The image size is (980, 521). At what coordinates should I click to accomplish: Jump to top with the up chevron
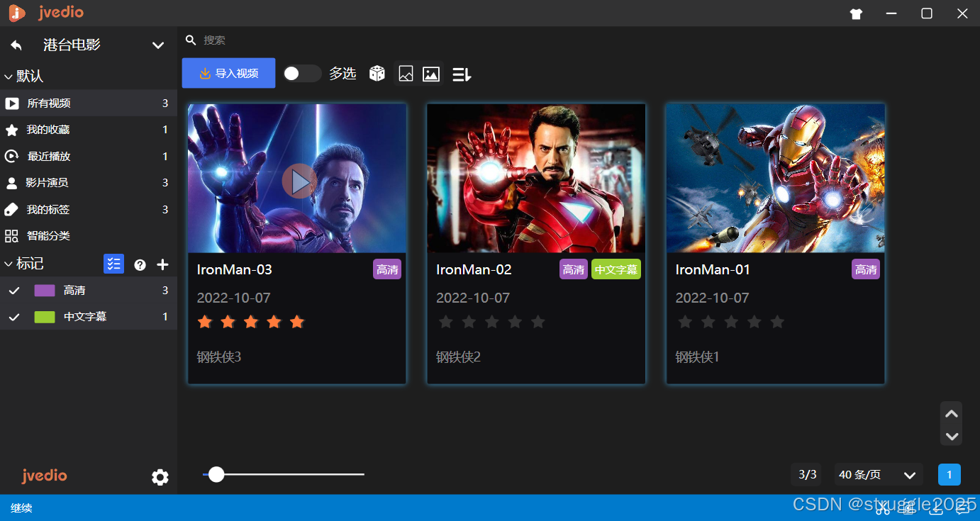(952, 413)
